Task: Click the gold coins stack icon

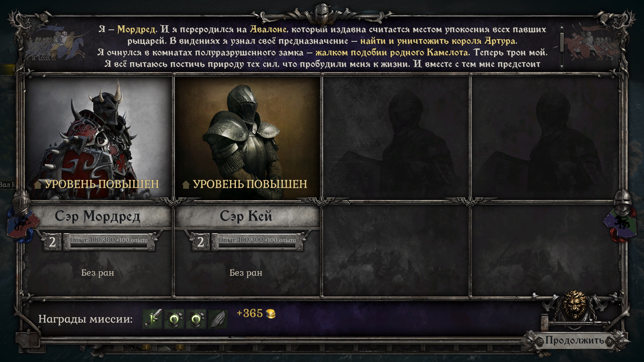Action: click(x=271, y=314)
